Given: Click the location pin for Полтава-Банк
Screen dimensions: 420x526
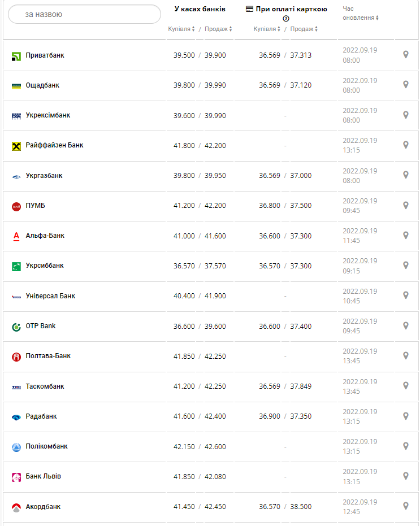Looking at the screenshot, I should click(x=405, y=355).
